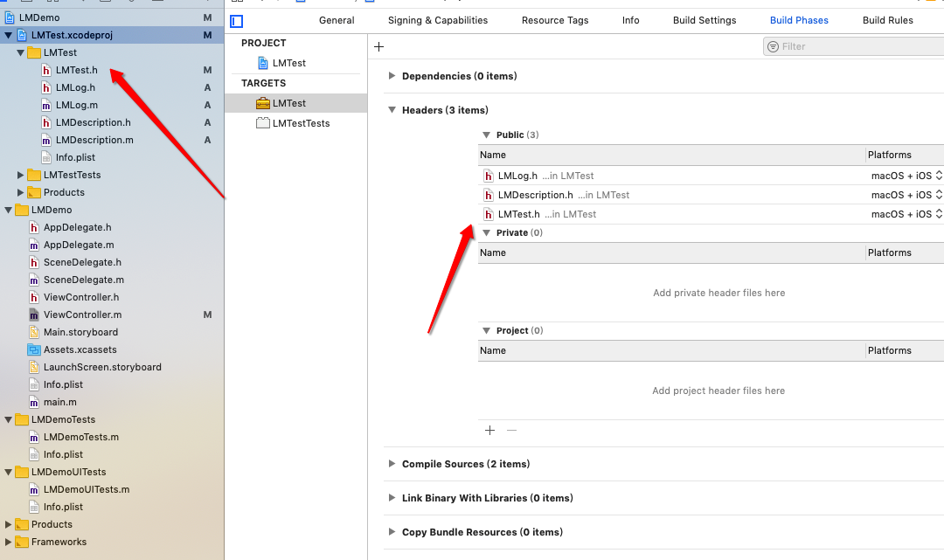Toggle the targets list sidebar icon
This screenshot has width=944, height=560.
click(237, 22)
